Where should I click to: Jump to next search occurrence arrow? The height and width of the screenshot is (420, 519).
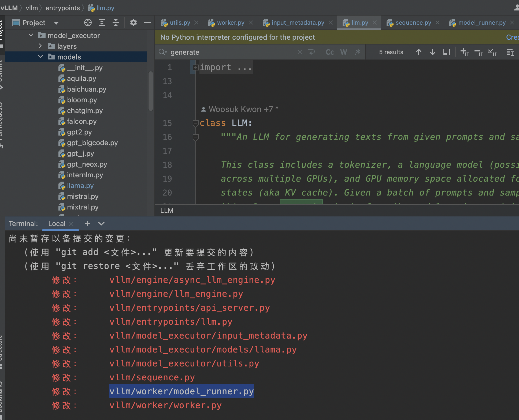coord(432,52)
